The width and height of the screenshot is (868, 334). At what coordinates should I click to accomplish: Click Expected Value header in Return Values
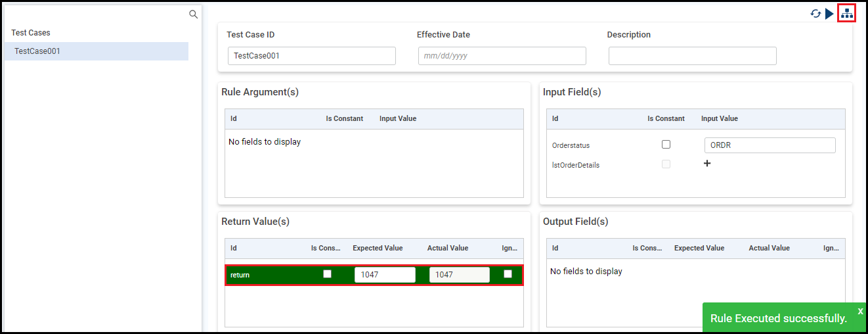378,249
